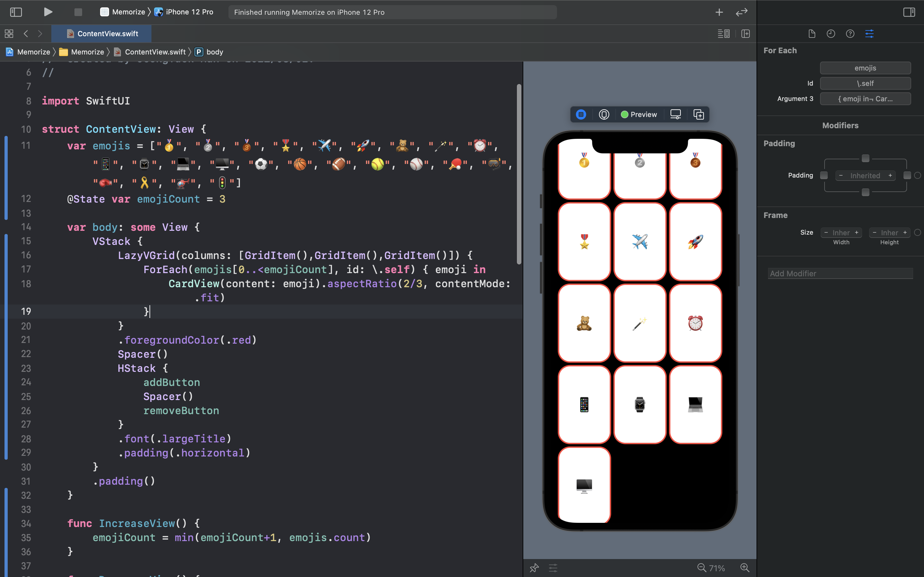Click the Stop button in toolbar
This screenshot has width=924, height=577.
pyautogui.click(x=78, y=12)
